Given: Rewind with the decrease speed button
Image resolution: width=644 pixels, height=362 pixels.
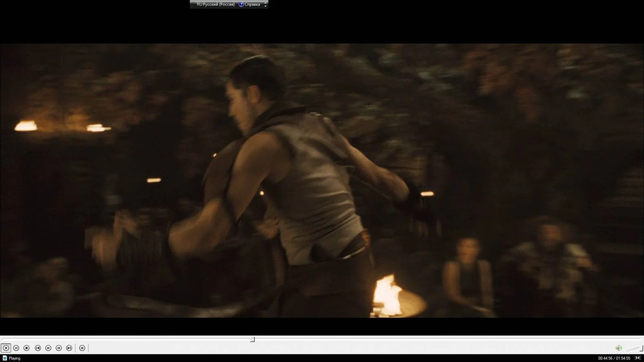Looking at the screenshot, I should point(49,348).
